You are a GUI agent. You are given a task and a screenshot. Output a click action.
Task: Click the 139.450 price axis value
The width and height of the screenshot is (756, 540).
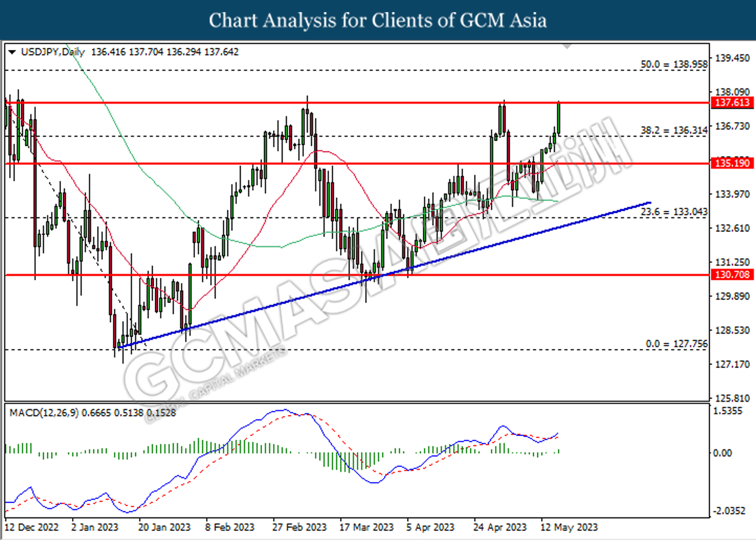[732, 58]
